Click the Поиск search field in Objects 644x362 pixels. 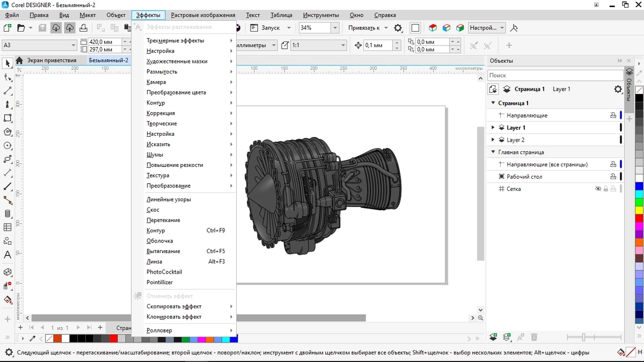[555, 76]
